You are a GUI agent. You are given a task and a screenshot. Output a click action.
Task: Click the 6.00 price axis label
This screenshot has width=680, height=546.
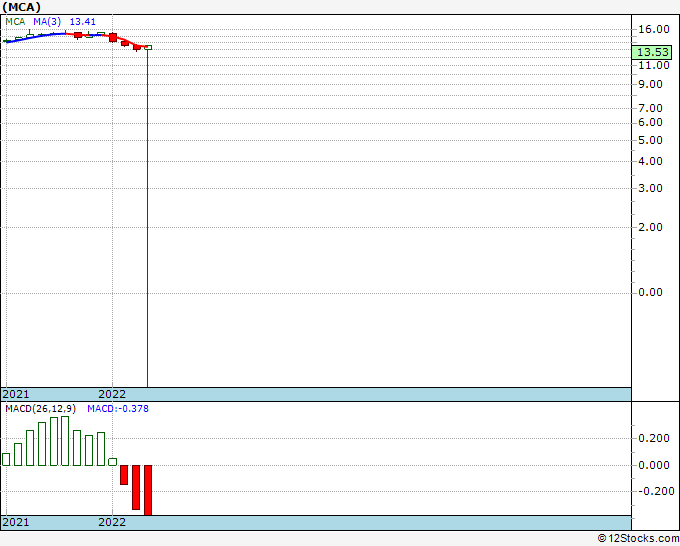[650, 122]
